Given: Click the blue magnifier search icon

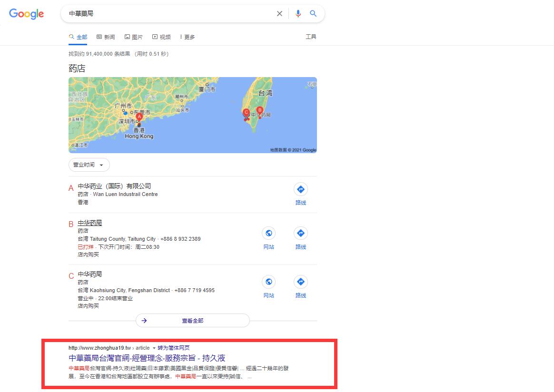Looking at the screenshot, I should (x=313, y=13).
